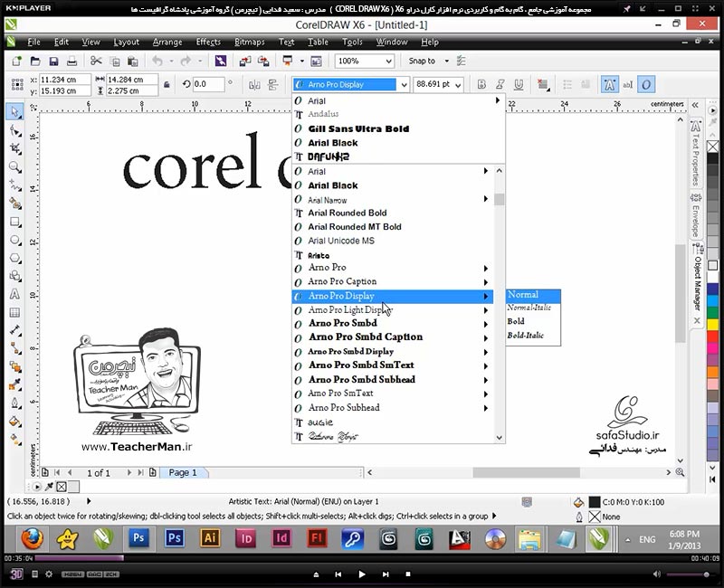
Task: Select the Crop tool in toolbox
Action: tap(14, 148)
